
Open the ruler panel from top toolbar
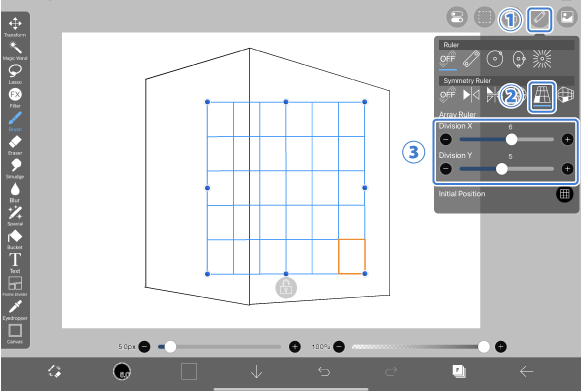pyautogui.click(x=540, y=19)
